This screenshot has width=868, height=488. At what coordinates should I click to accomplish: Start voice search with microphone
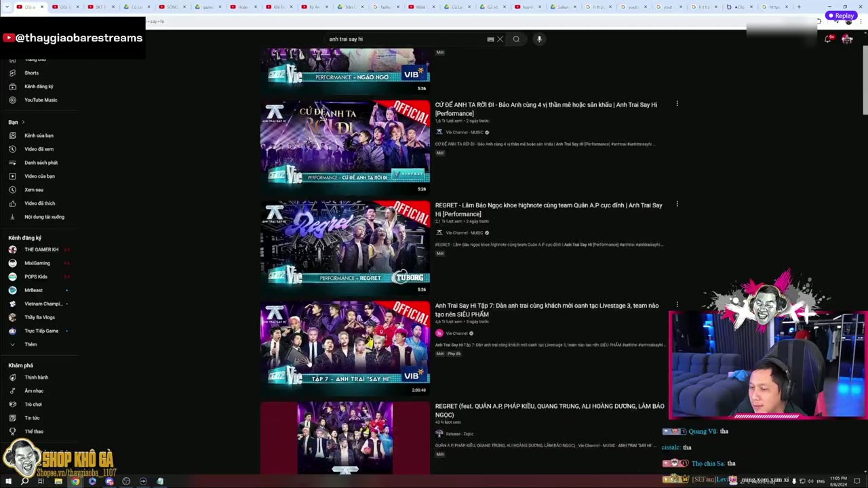[539, 39]
